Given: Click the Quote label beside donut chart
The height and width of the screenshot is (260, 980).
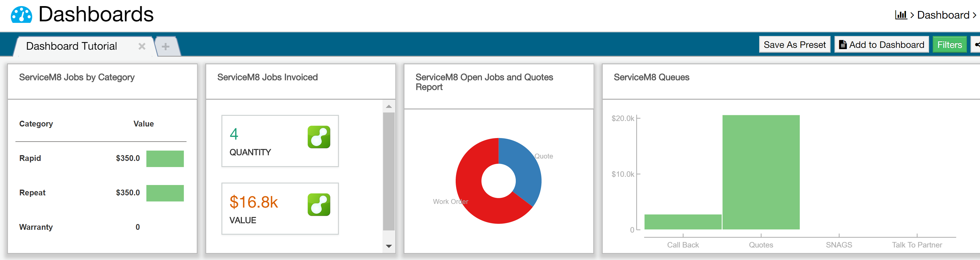Looking at the screenshot, I should click(544, 156).
